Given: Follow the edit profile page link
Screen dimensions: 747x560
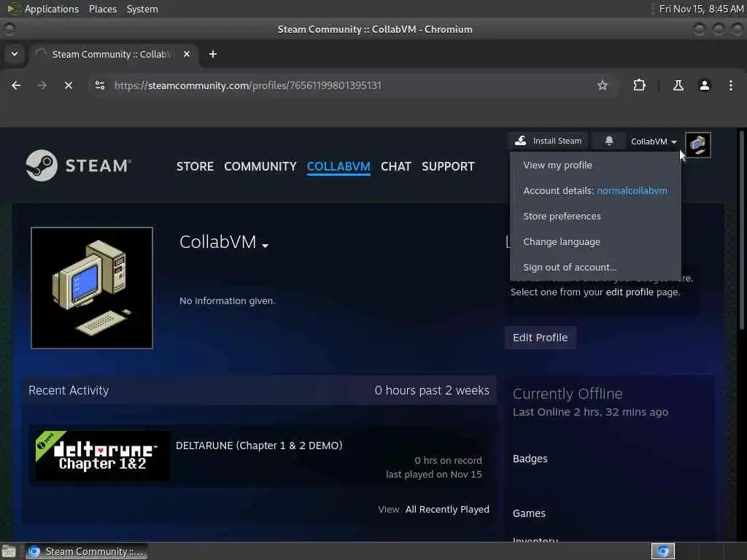Looking at the screenshot, I should point(630,292).
